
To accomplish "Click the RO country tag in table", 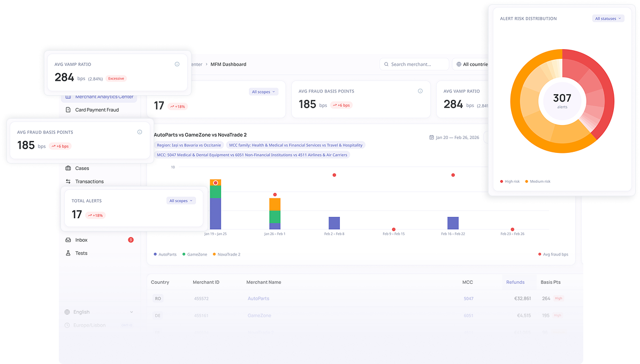I will tap(158, 299).
